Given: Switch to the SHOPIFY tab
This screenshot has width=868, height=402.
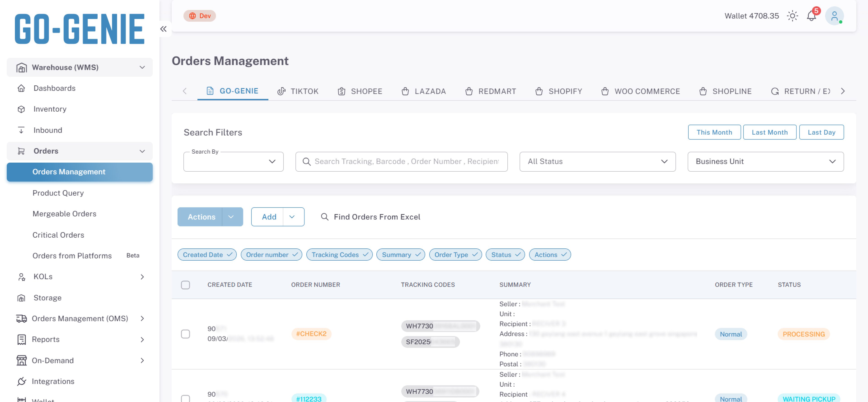Looking at the screenshot, I should (x=558, y=91).
